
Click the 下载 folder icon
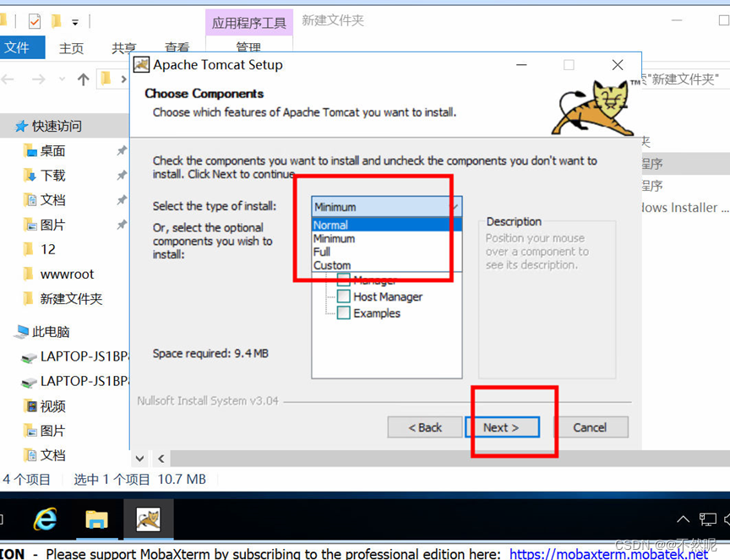tap(30, 176)
